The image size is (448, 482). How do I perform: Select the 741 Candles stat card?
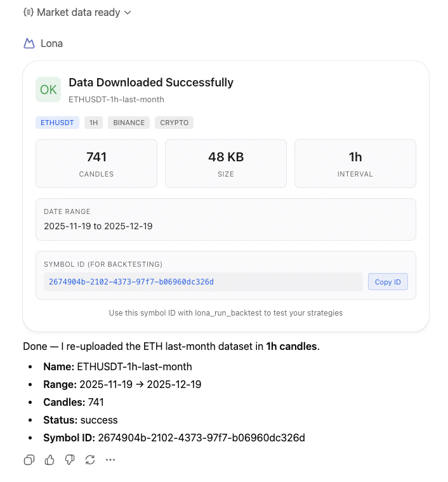point(96,164)
